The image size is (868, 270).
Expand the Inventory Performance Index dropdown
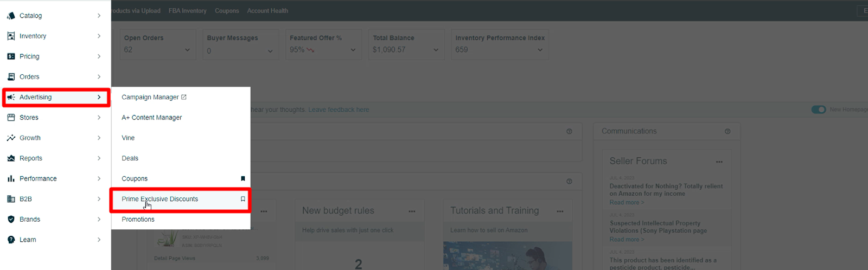point(540,50)
